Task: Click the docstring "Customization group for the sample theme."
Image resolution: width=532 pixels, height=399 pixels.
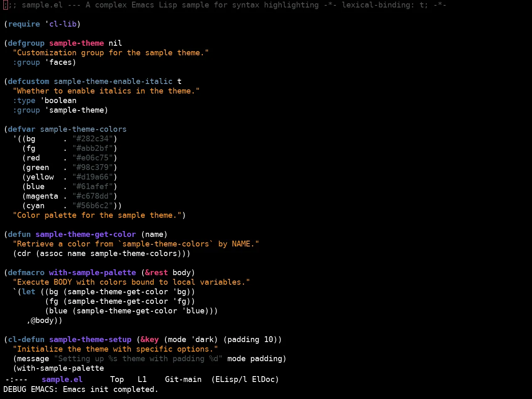Action: coord(111,53)
